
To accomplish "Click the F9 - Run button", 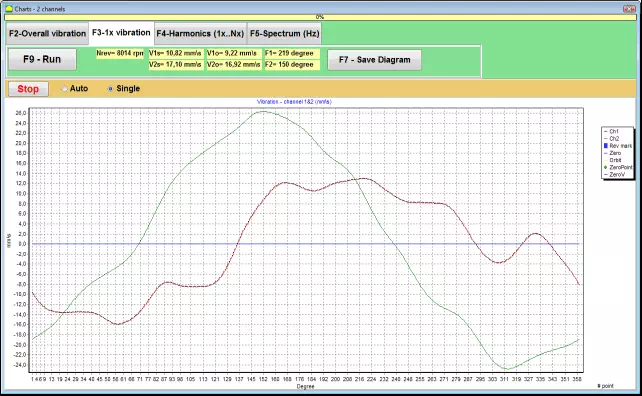I will click(42, 59).
